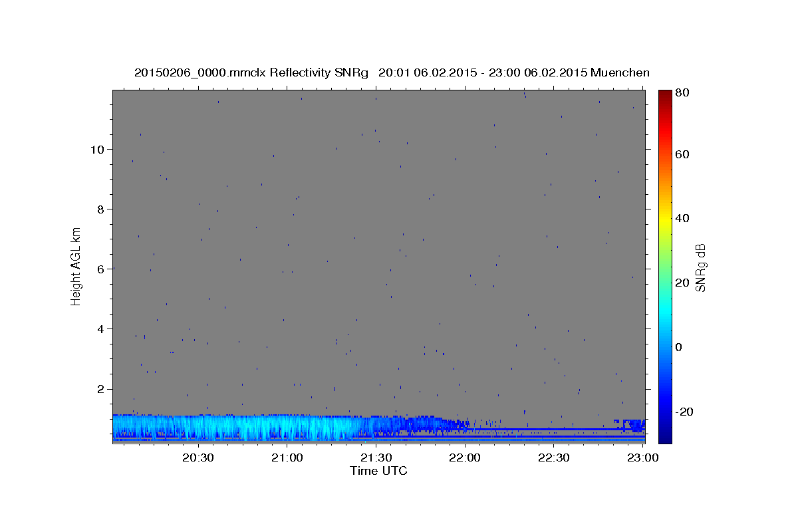Click the 'Height AGL km' axis label

(x=76, y=265)
